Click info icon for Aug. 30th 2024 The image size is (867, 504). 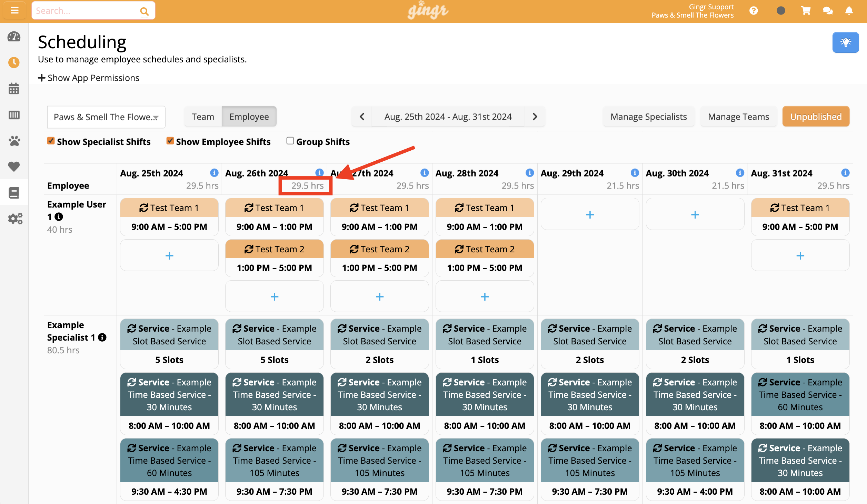(740, 173)
